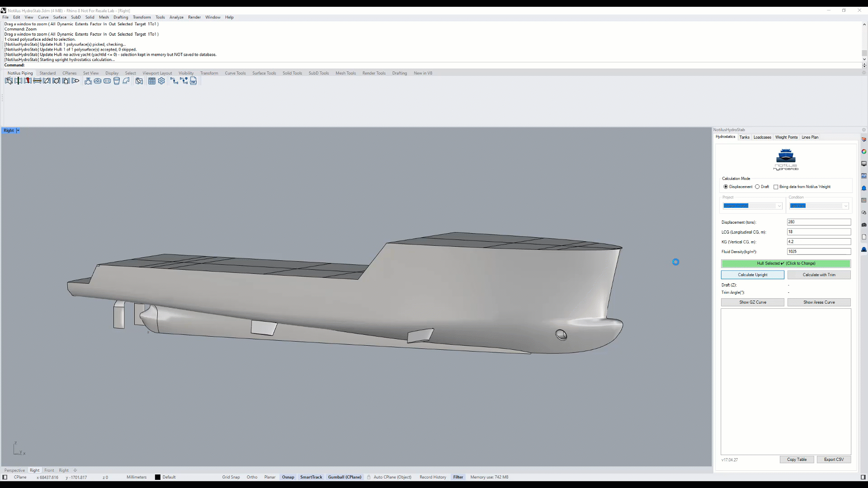Click the valve equipment icon in toolbar
Image resolution: width=868 pixels, height=488 pixels.
(x=88, y=81)
